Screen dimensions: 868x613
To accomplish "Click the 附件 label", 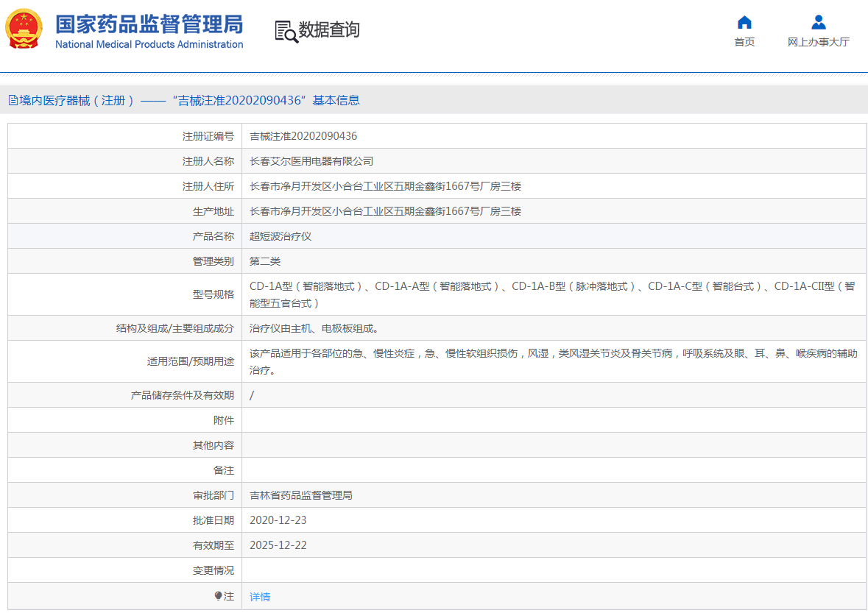I will (x=224, y=420).
